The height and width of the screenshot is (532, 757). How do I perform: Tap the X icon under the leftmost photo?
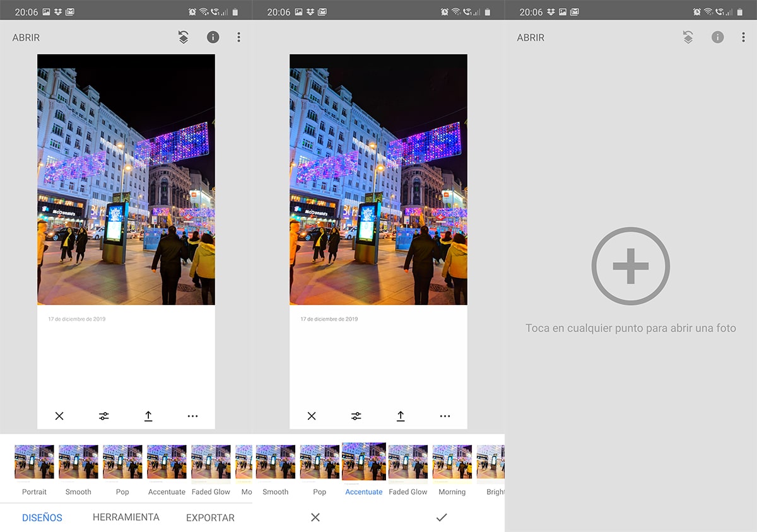tap(59, 416)
